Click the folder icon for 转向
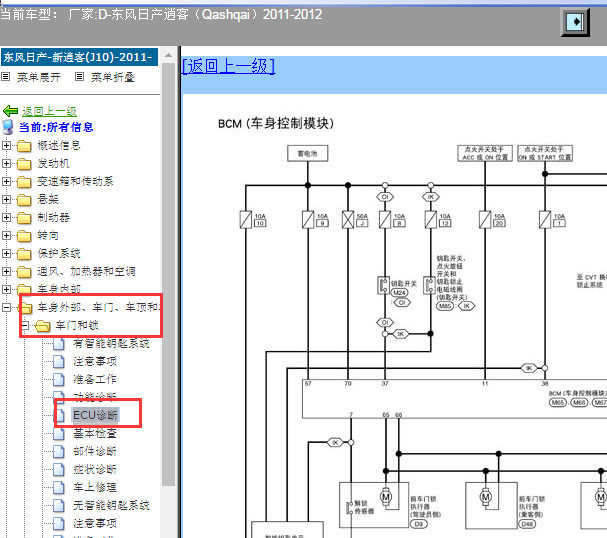This screenshot has width=607, height=538. pos(24,235)
